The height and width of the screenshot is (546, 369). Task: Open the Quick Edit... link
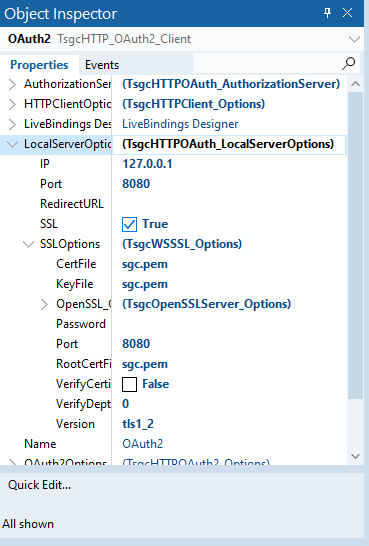pos(39,485)
